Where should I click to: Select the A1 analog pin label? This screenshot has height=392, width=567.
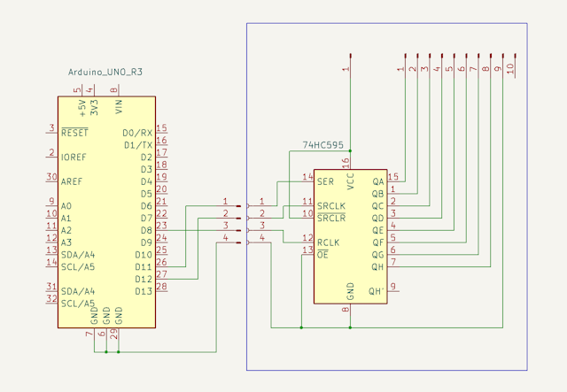coord(66,219)
